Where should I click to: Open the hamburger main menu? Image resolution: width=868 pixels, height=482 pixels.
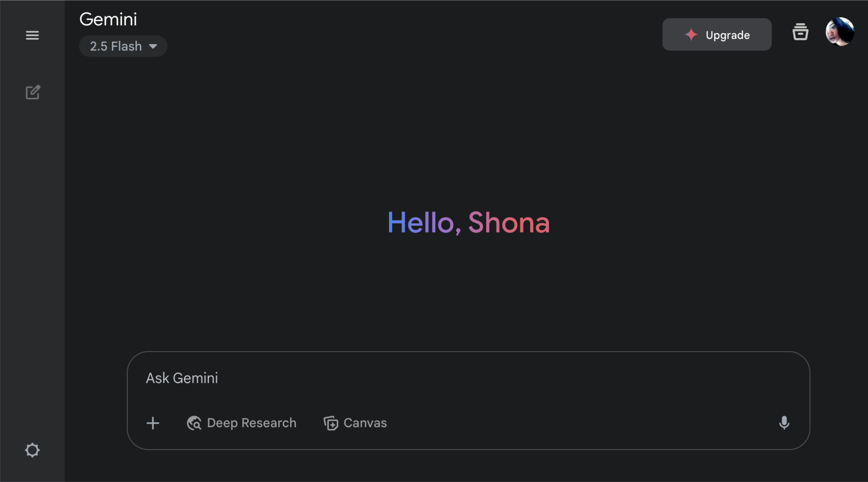click(x=32, y=35)
